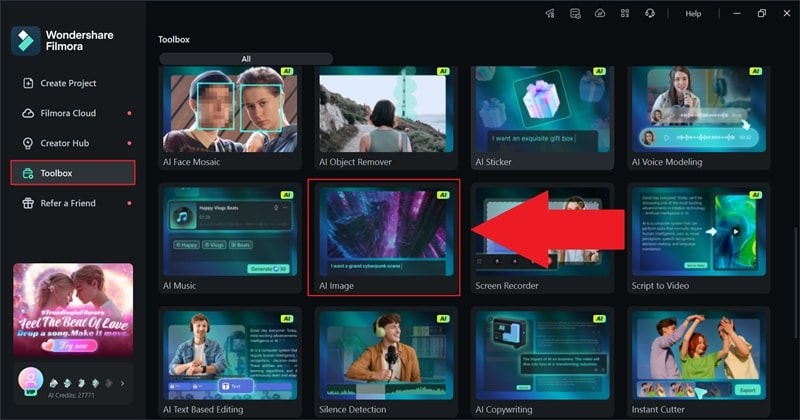Click the Filmora Cloud cloud icon
Screen dimensions: 800x420
coord(28,113)
